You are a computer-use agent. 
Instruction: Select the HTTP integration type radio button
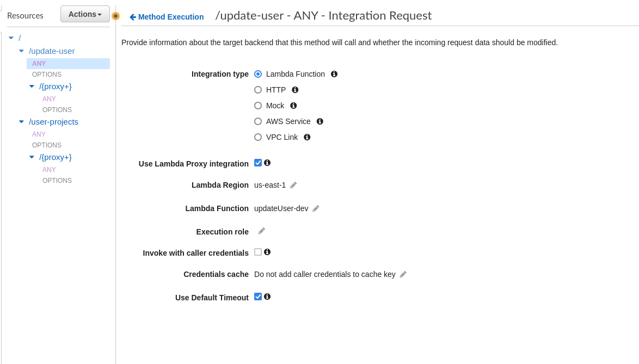257,90
